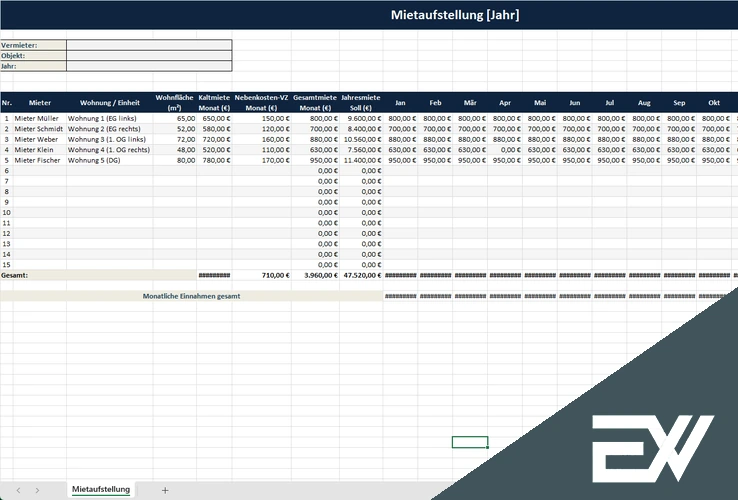Go to previous sheet arrow
Image resolution: width=738 pixels, height=500 pixels.
[x=18, y=490]
